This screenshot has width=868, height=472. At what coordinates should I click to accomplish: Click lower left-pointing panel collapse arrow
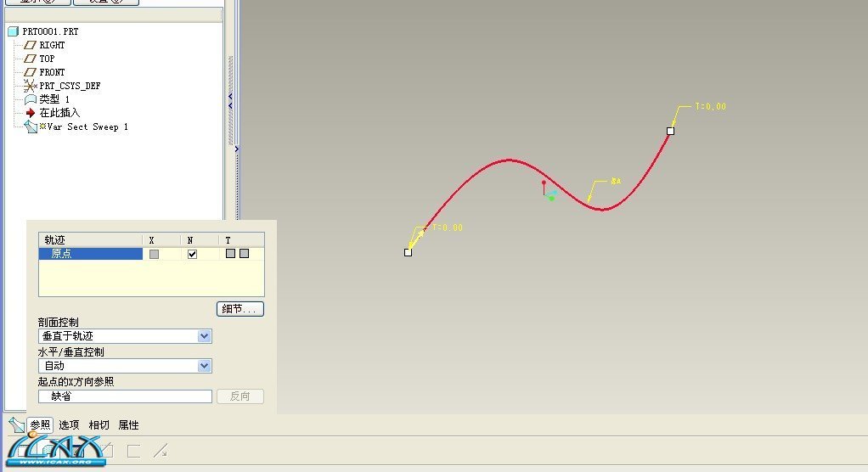click(230, 105)
